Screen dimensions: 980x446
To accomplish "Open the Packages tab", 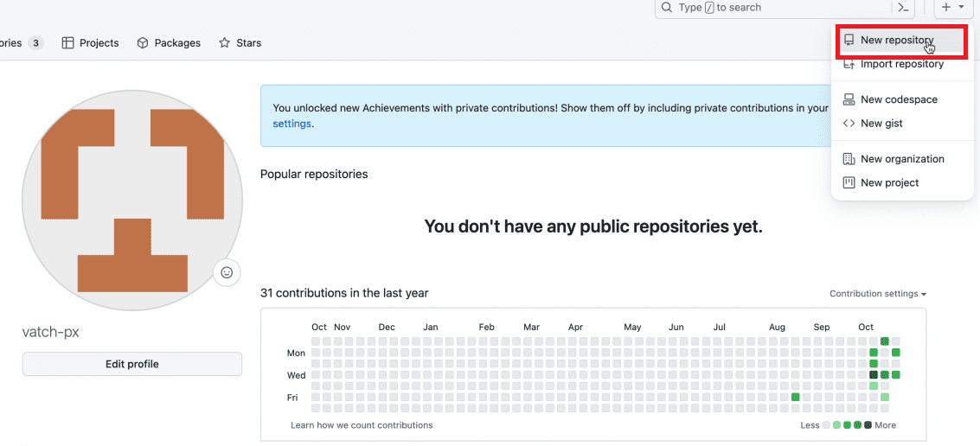I will [169, 43].
